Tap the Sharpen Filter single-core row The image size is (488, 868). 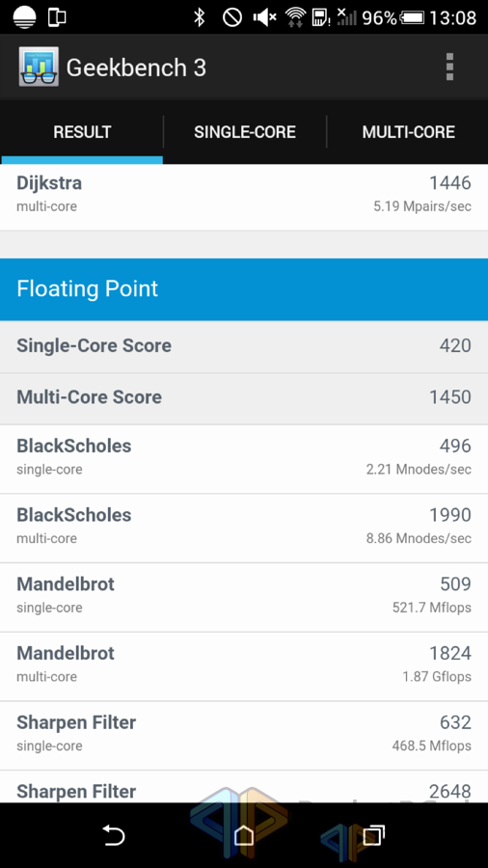click(244, 735)
